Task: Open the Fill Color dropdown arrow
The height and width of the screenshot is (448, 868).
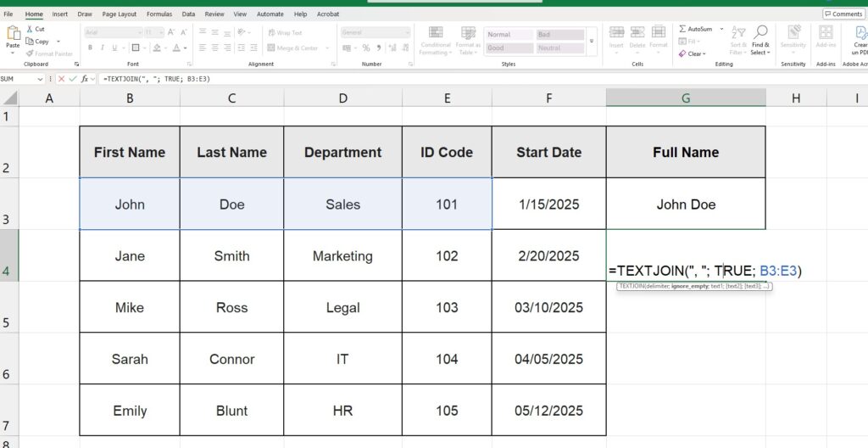Action: pyautogui.click(x=166, y=48)
